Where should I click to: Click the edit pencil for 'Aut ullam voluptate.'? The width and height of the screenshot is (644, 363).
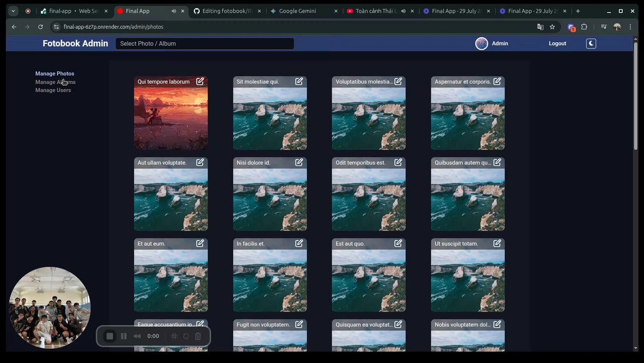(x=200, y=162)
